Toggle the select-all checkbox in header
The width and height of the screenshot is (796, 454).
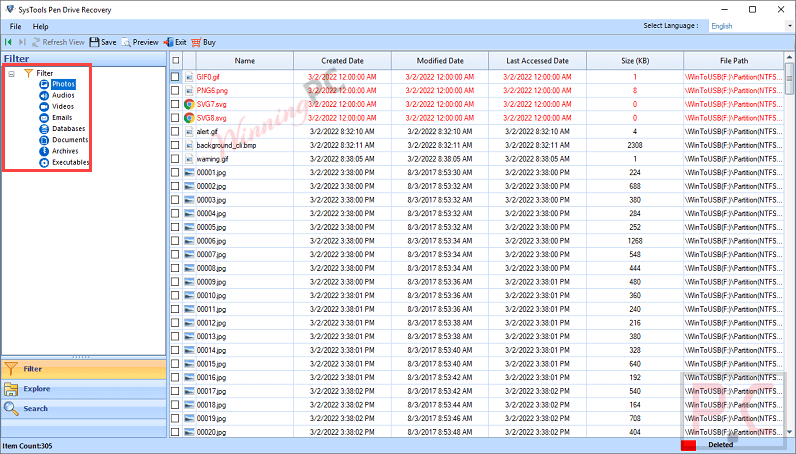pyautogui.click(x=176, y=60)
